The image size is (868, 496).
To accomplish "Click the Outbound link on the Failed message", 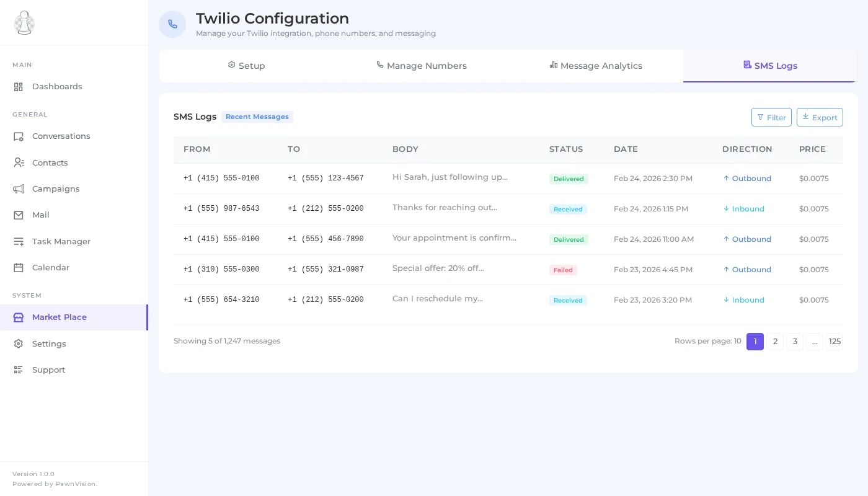I will [747, 269].
